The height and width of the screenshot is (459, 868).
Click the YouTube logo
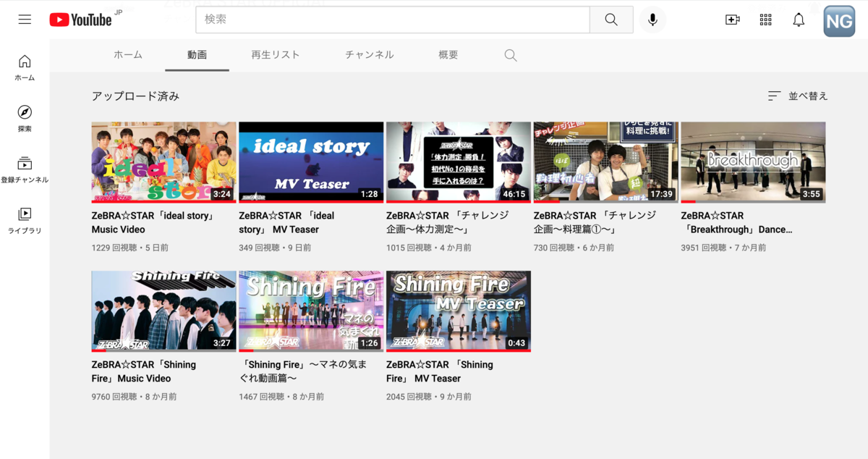tap(81, 20)
